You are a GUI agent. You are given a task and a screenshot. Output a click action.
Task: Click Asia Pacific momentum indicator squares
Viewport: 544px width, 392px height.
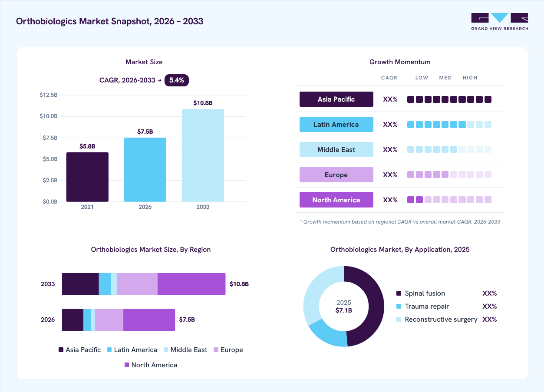coord(449,99)
